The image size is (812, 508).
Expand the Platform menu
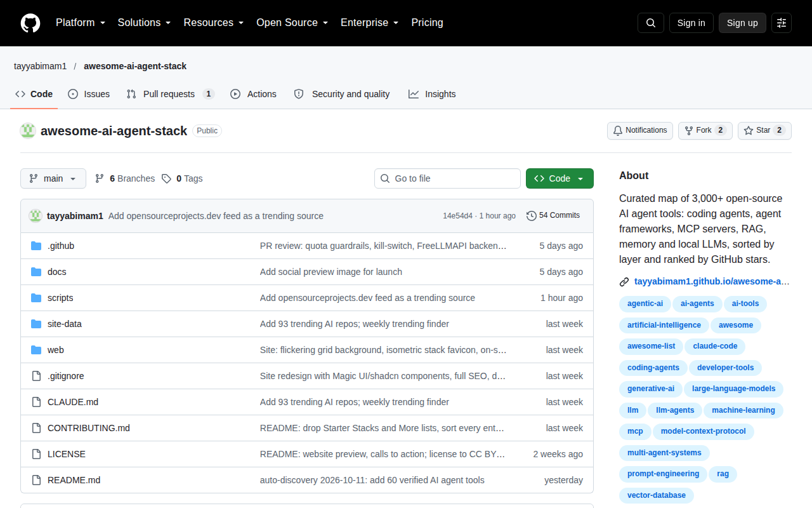(80, 23)
